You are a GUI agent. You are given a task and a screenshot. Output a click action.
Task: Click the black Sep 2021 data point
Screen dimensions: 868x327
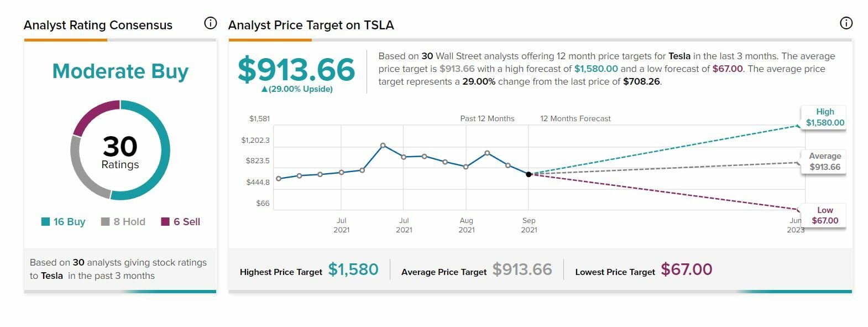click(529, 174)
